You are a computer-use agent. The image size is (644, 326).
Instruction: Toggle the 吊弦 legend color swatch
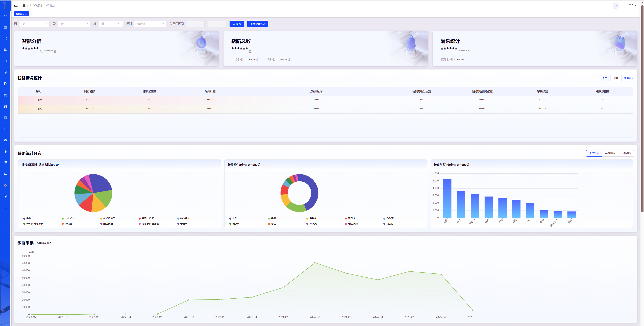click(24, 218)
